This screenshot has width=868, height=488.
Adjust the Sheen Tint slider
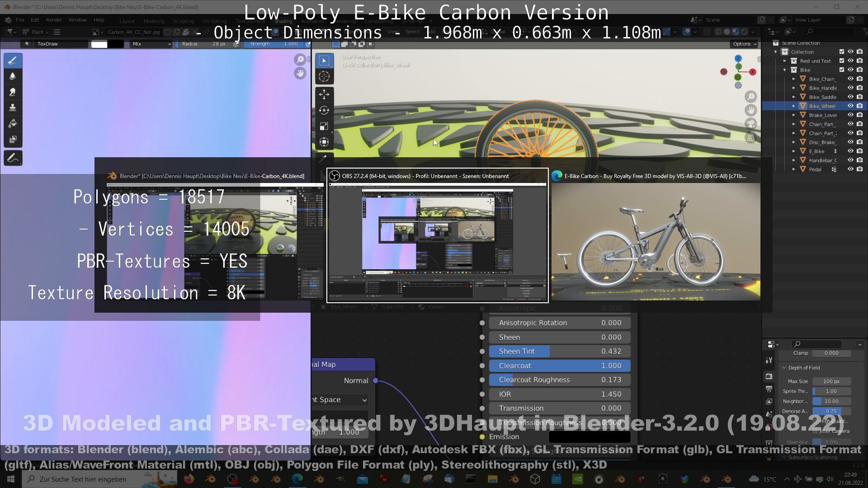point(560,352)
